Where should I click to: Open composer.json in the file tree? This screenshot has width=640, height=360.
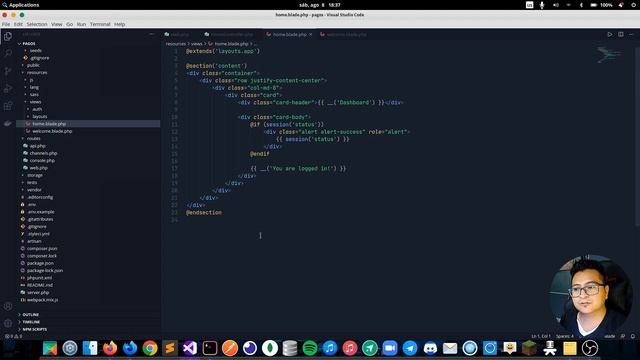42,249
